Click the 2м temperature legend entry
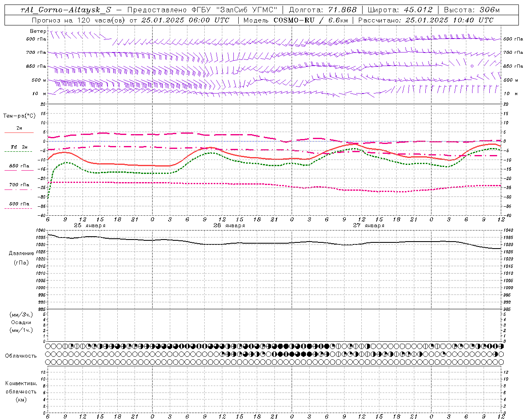This screenshot has height=420, width=525. [x=19, y=128]
